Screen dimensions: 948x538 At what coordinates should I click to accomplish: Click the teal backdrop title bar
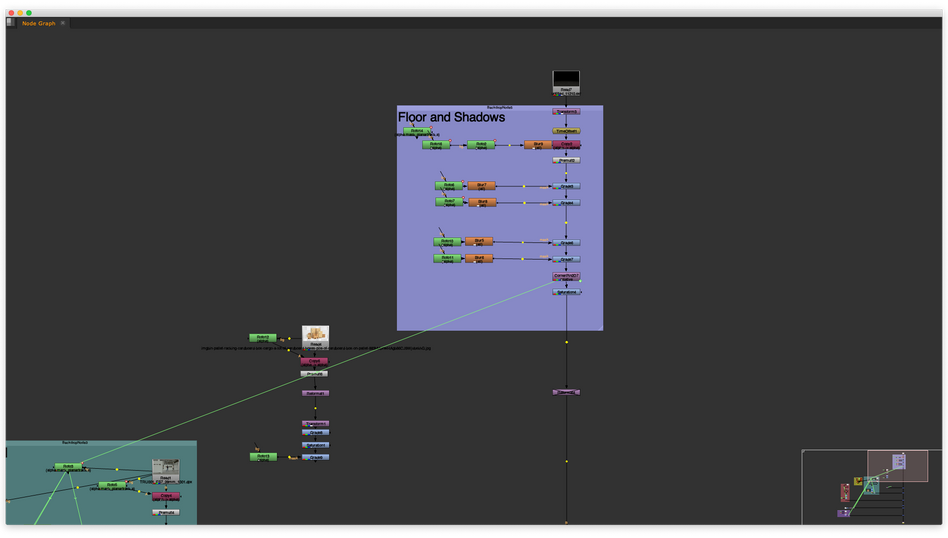point(101,442)
